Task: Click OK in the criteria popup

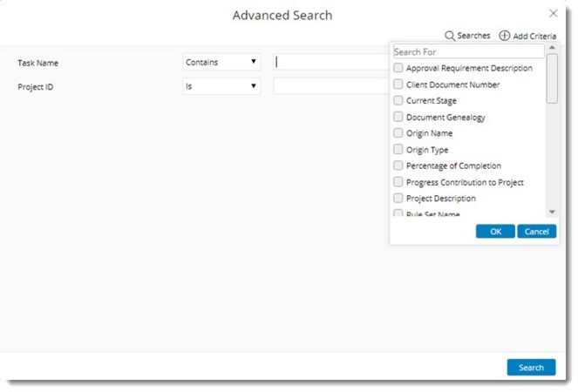Action: 495,232
